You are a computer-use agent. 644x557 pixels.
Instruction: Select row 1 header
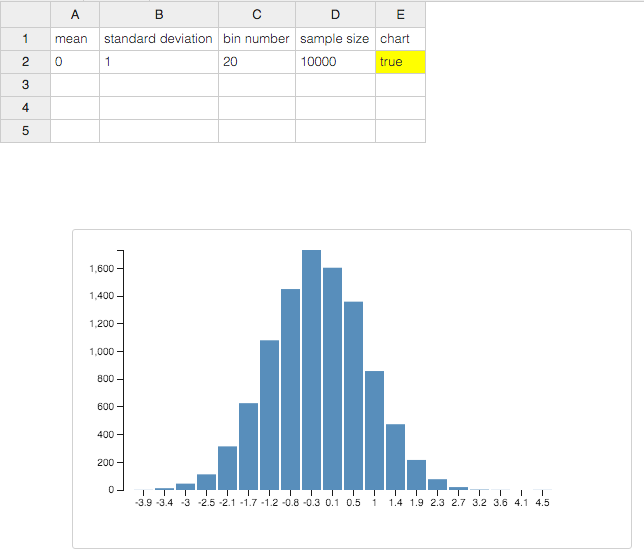point(25,39)
